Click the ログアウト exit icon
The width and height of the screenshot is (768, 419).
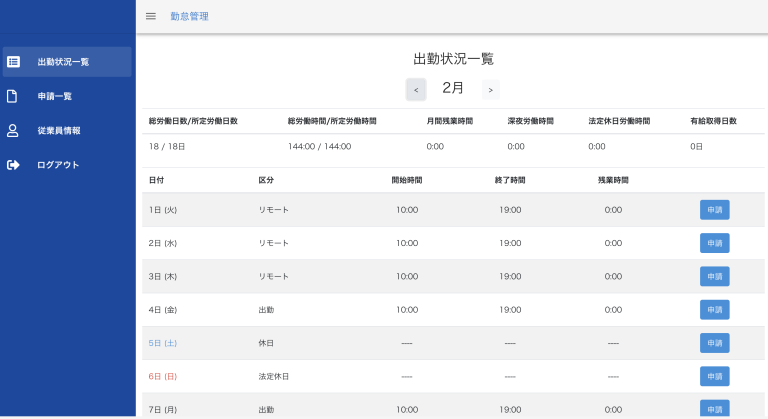pos(13,165)
